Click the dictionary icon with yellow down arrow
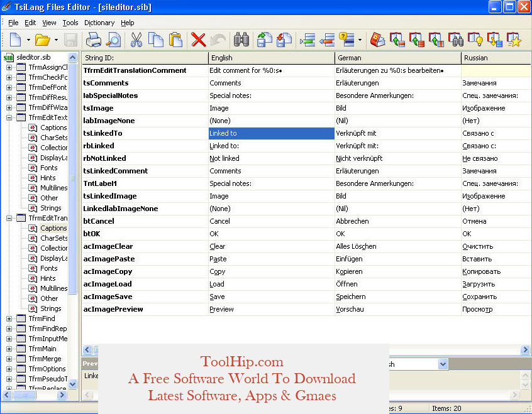The width and height of the screenshot is (532, 414). point(495,40)
